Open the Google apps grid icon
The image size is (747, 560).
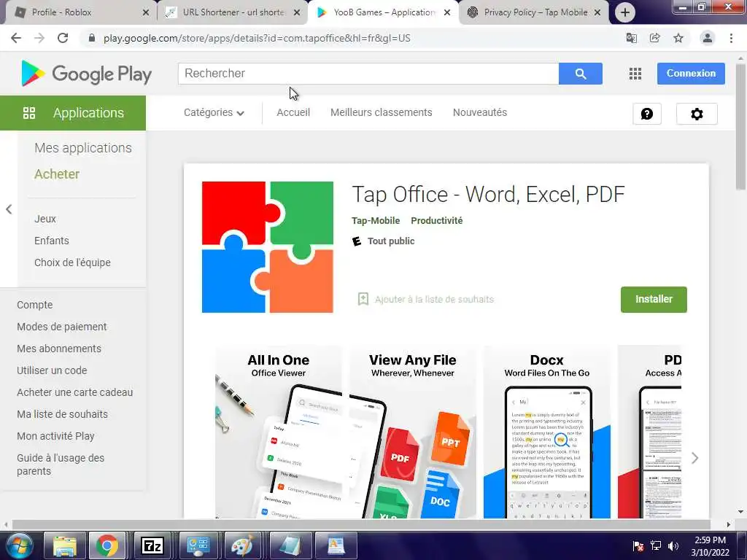click(635, 74)
